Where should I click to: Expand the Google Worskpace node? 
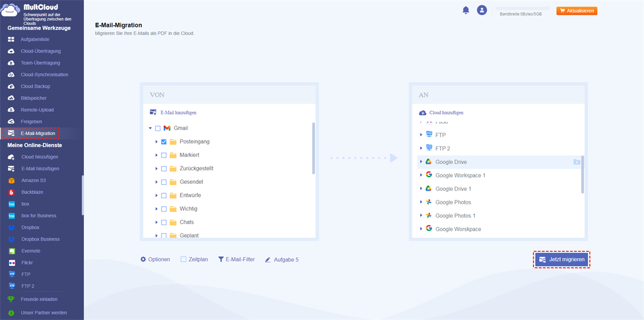click(x=421, y=229)
